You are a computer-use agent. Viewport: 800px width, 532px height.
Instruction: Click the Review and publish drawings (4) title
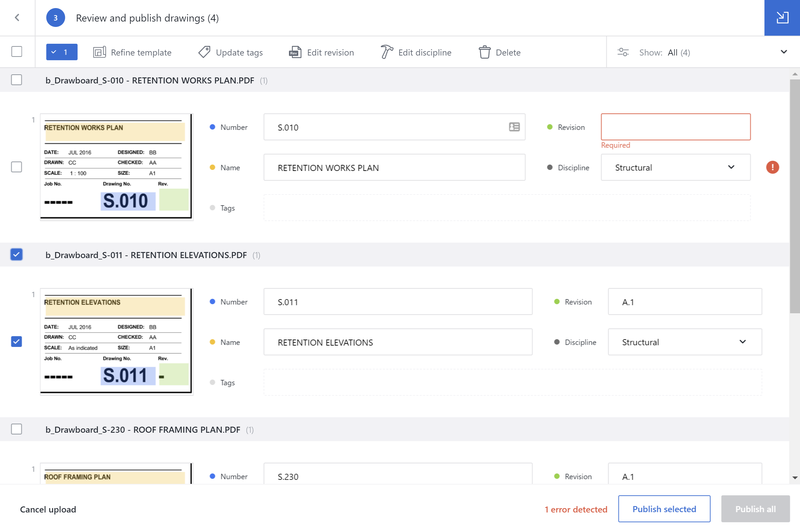[x=147, y=18]
